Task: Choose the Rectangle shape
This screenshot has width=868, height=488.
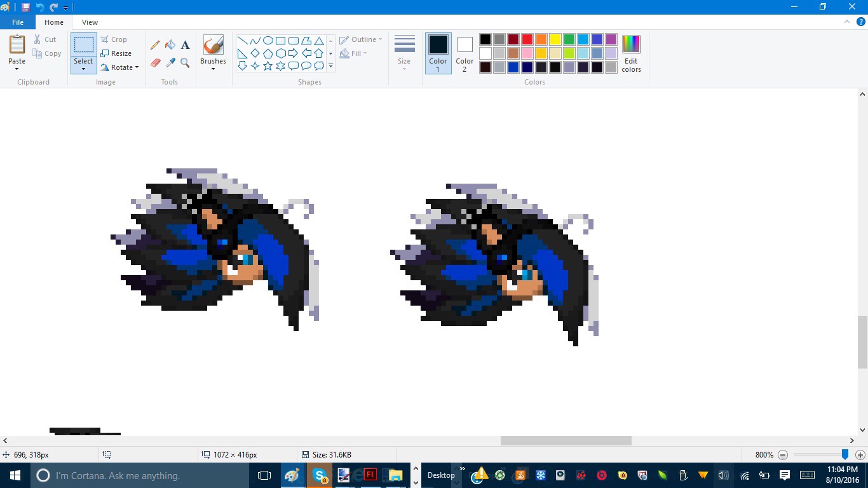Action: [280, 41]
